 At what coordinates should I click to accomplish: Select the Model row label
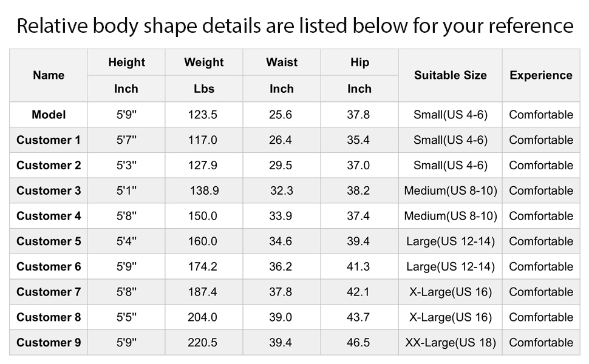coord(49,115)
